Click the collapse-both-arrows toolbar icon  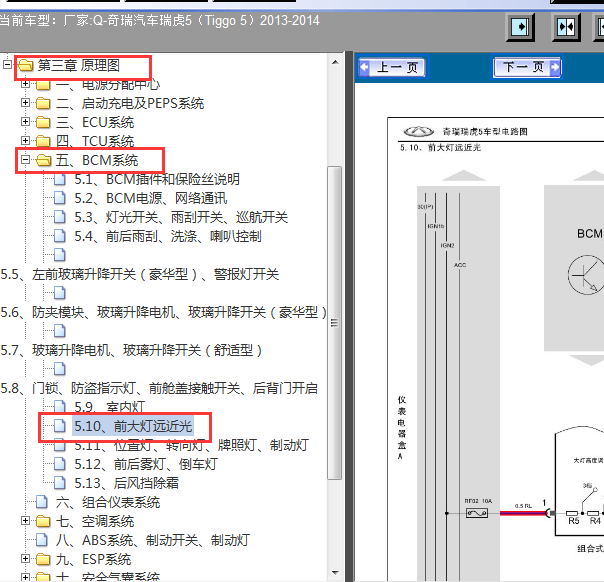pos(566,27)
